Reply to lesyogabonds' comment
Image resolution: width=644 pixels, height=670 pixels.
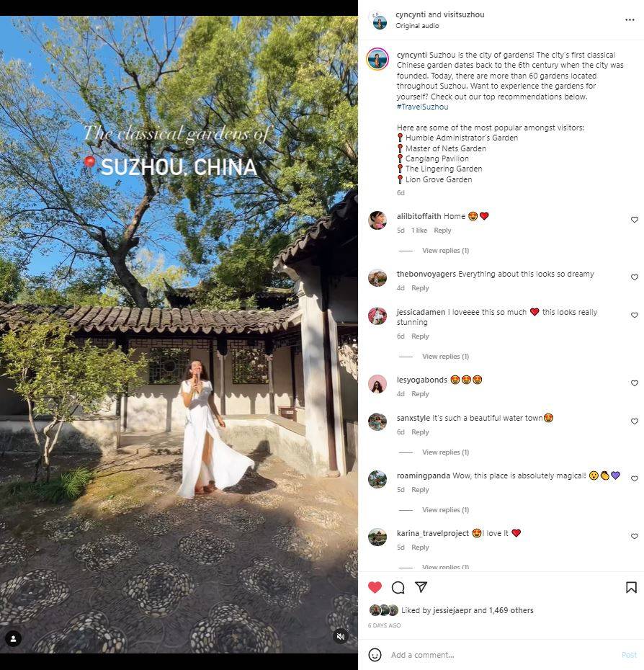[x=420, y=394]
